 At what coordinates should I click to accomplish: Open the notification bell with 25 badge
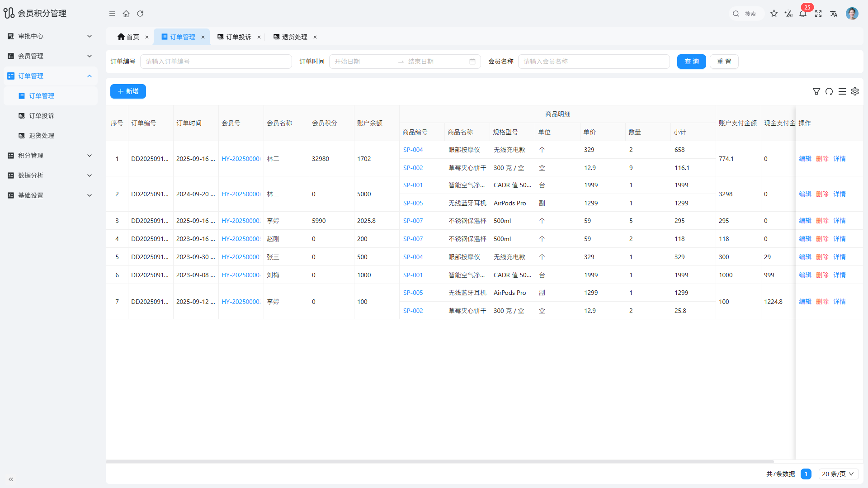(x=803, y=14)
